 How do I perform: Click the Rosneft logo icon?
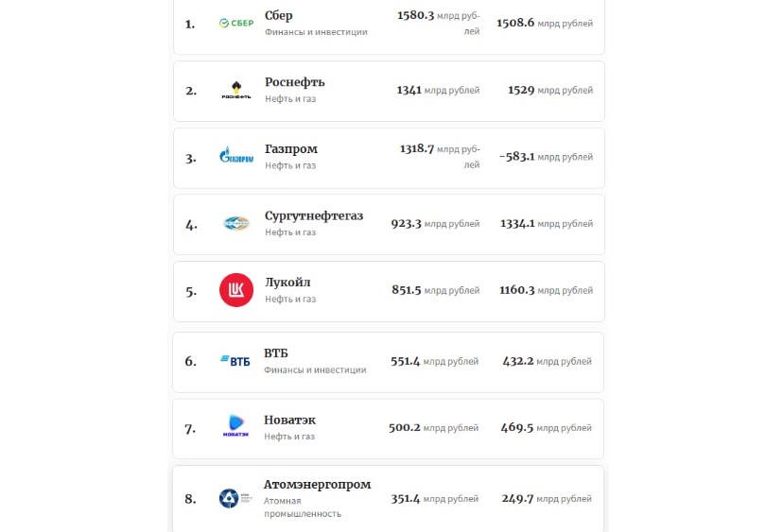click(235, 91)
